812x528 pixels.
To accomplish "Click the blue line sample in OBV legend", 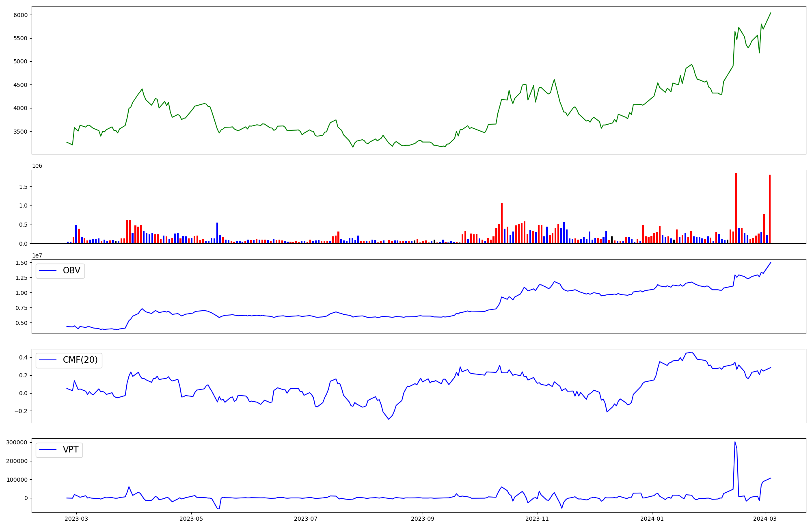I will coord(48,270).
